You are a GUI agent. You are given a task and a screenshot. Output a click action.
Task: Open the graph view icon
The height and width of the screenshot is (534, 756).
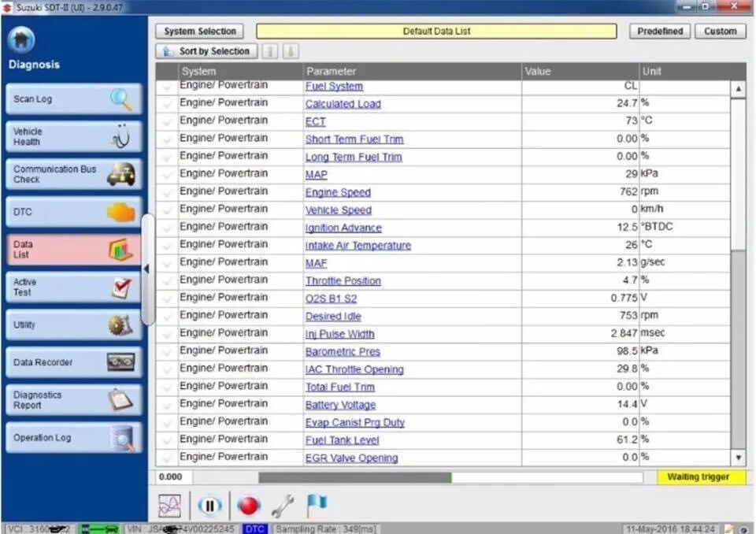[x=170, y=506]
